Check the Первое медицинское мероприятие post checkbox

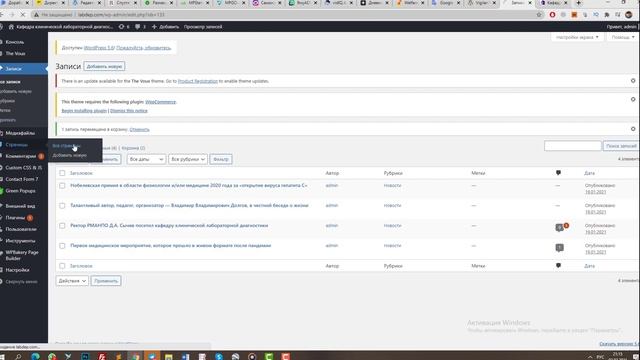pos(62,246)
